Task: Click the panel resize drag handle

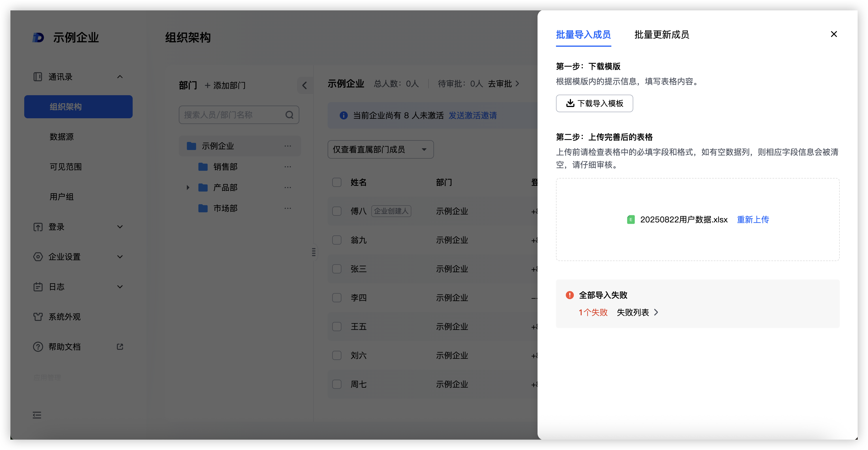Action: (314, 252)
